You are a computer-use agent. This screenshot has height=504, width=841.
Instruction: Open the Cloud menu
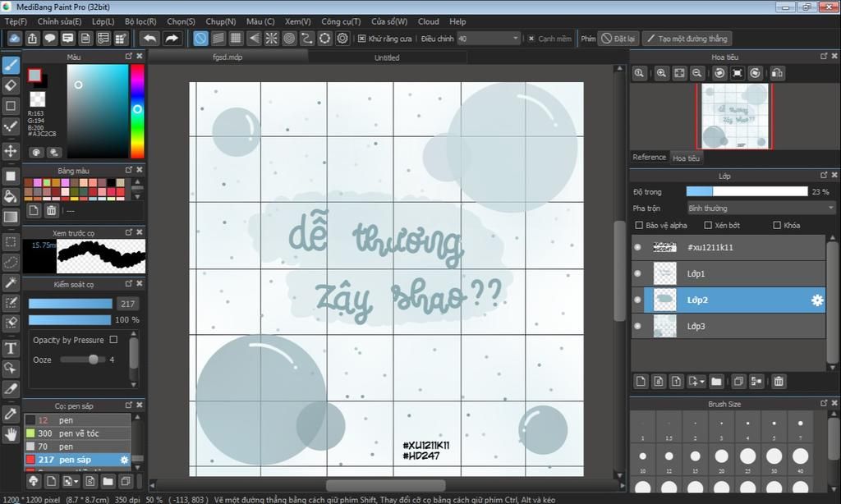pos(428,21)
